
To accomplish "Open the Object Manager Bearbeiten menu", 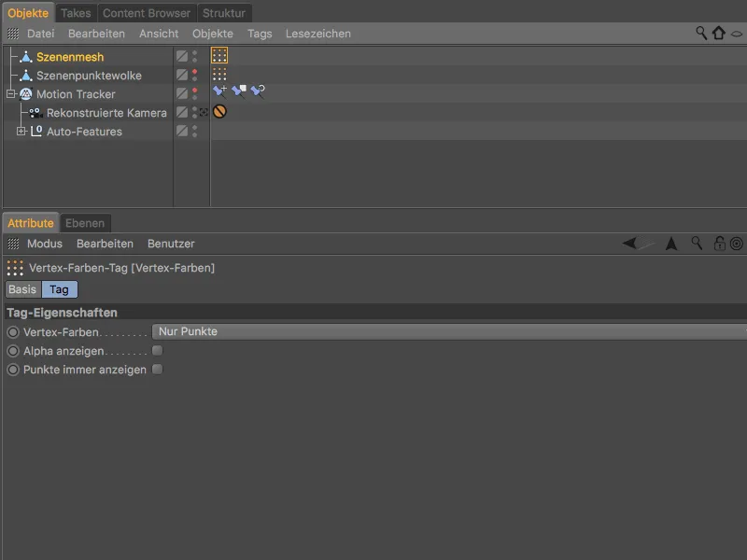I will 96,34.
